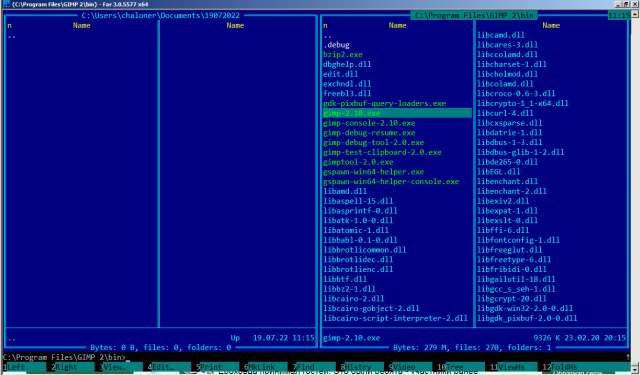Select libexpat-1.dll entry
This screenshot has width=640, height=375.
point(507,211)
